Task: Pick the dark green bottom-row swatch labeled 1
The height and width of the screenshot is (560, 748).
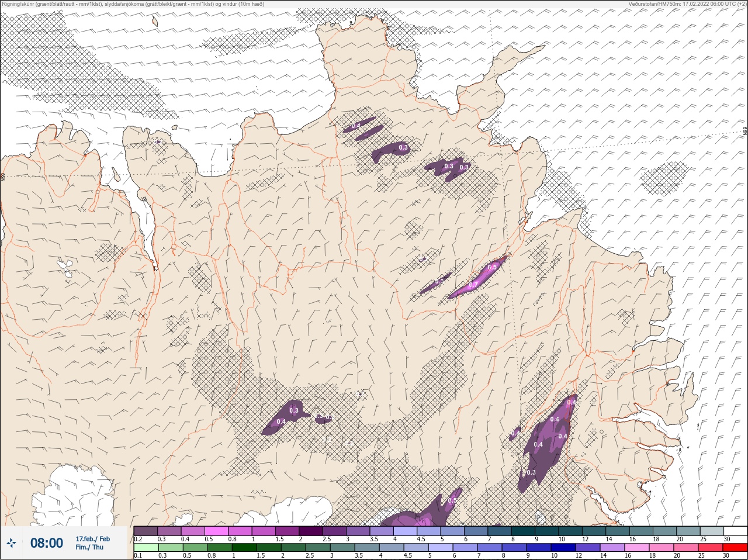Action: [x=244, y=548]
